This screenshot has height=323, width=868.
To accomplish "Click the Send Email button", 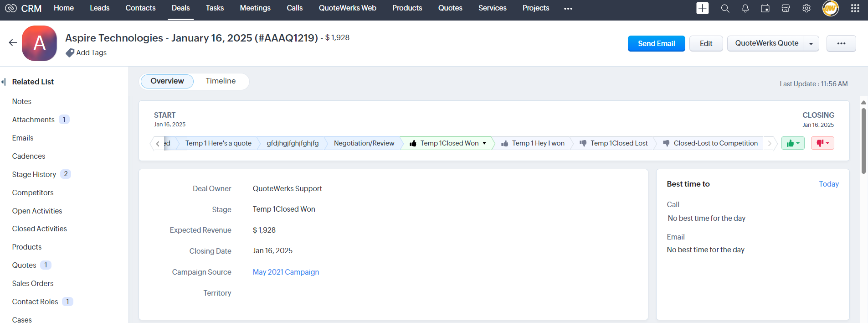I will coord(656,44).
